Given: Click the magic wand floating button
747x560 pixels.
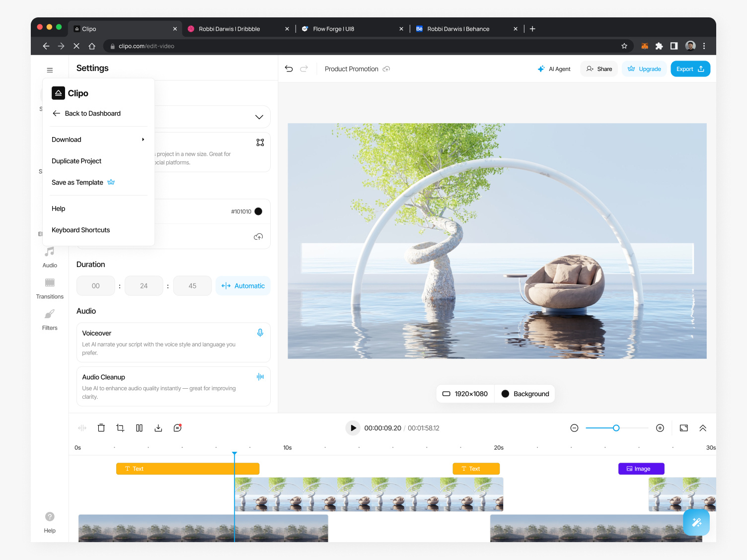Looking at the screenshot, I should [x=696, y=522].
